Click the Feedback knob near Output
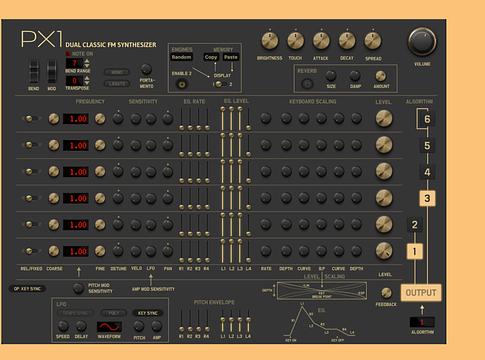The width and height of the screenshot is (485, 360). (x=386, y=293)
